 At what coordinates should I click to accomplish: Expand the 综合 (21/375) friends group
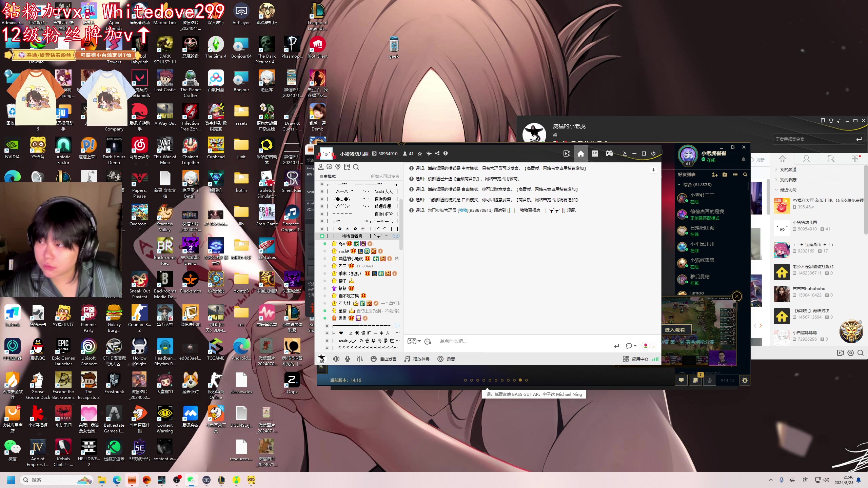tap(695, 185)
